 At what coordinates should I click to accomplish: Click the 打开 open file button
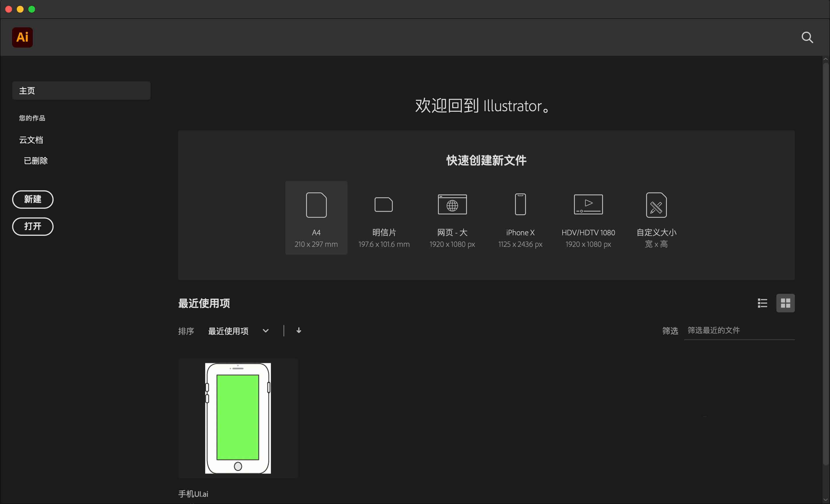coord(33,226)
